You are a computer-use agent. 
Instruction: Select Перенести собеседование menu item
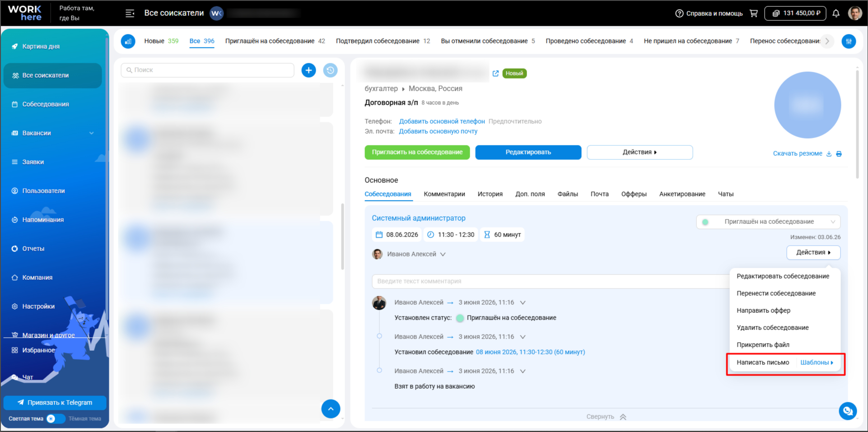[x=776, y=293]
